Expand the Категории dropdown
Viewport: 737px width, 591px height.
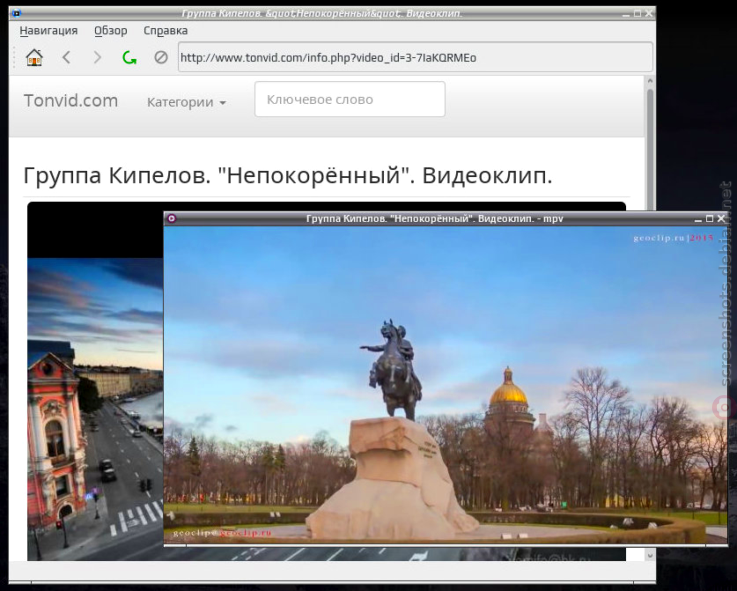coord(187,102)
